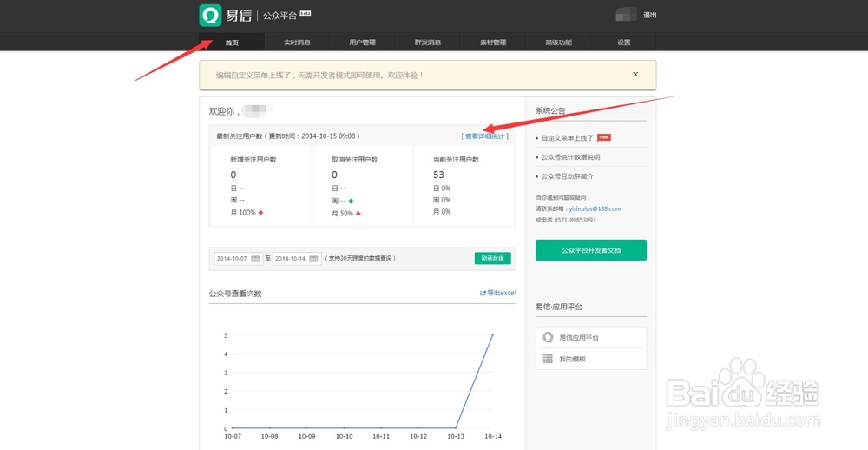Open 我的模板 entry
Viewport: 868px width, 450px height.
pyautogui.click(x=591, y=359)
